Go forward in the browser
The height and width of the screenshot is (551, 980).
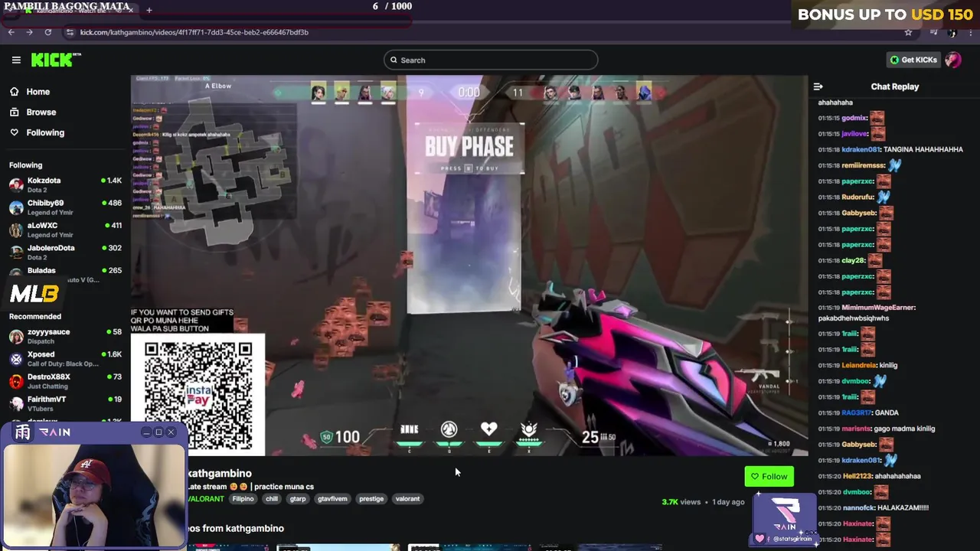29,32
